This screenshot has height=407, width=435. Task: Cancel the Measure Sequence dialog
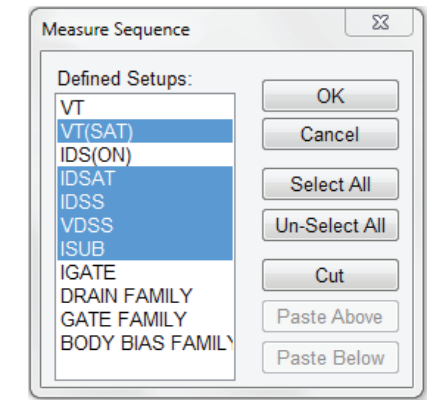coord(330,134)
